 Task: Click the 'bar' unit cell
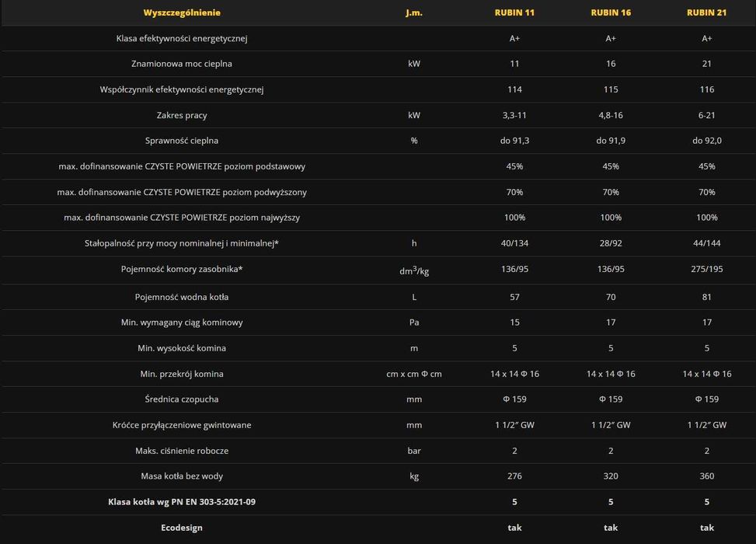413,451
